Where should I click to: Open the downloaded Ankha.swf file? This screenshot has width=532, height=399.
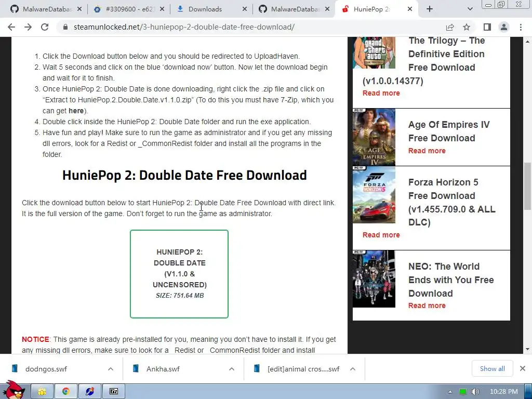(x=163, y=369)
